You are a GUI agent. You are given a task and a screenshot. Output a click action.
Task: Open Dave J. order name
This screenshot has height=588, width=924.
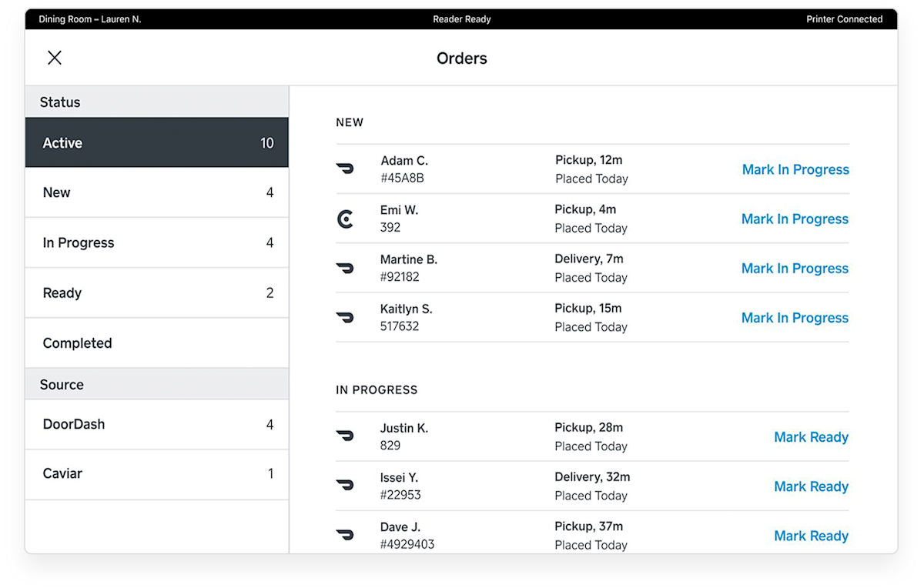400,526
